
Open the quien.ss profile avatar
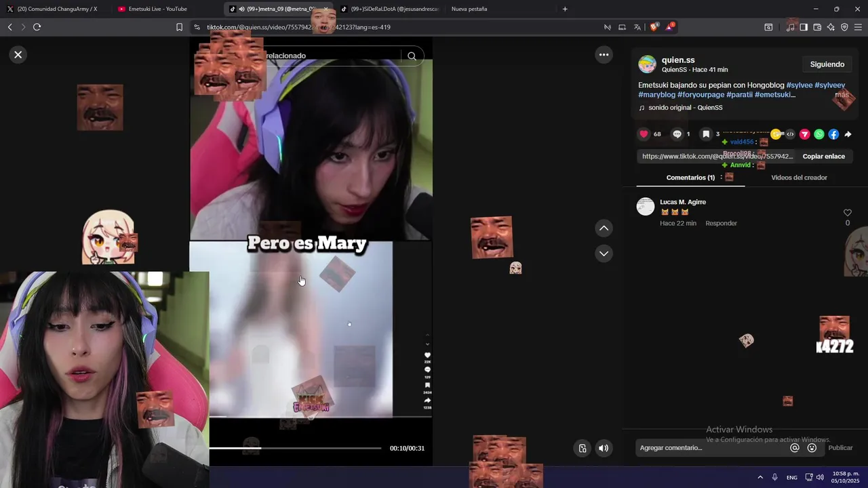pyautogui.click(x=647, y=64)
